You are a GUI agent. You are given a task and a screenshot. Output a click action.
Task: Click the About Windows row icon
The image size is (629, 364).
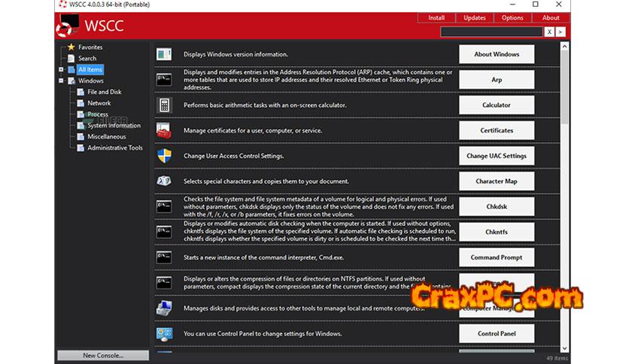point(164,54)
